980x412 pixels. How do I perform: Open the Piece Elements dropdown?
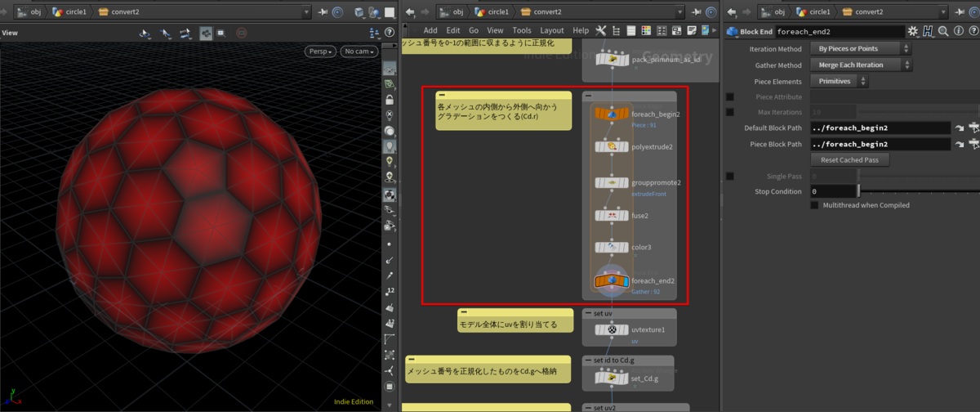pyautogui.click(x=839, y=82)
